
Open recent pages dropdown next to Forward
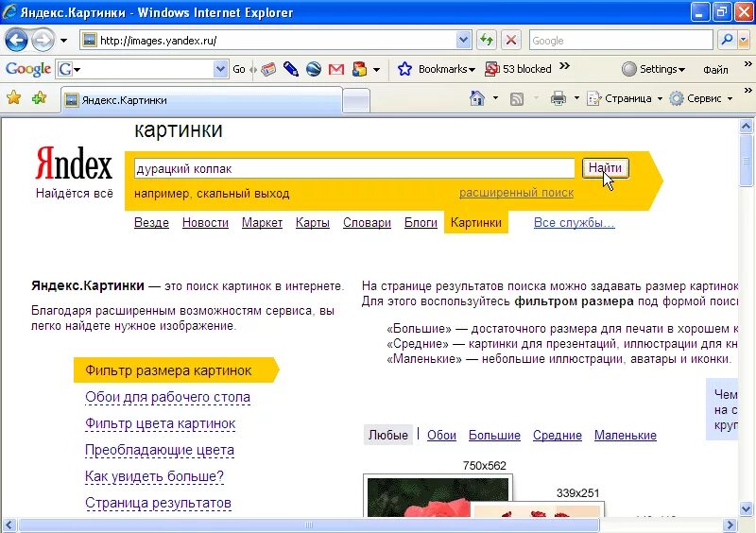pos(63,41)
